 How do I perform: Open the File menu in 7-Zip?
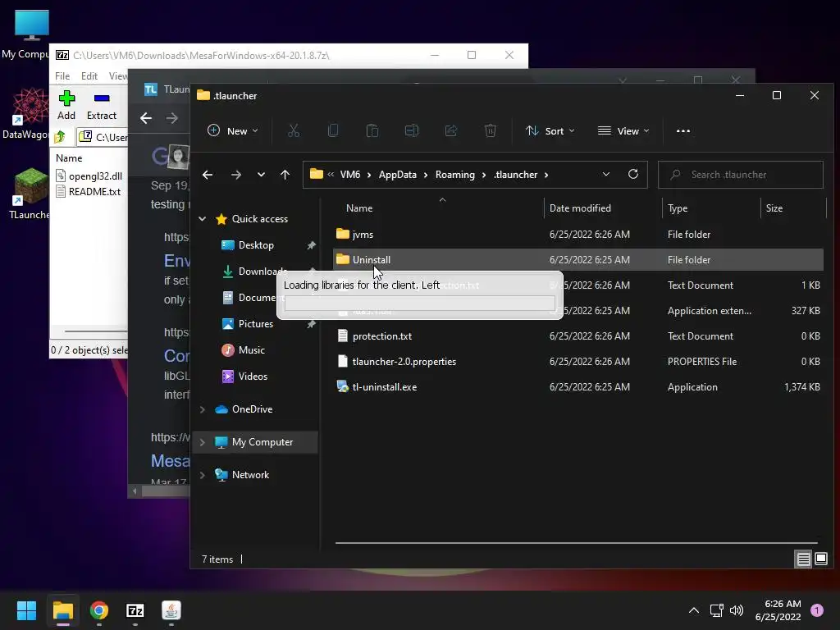point(62,76)
